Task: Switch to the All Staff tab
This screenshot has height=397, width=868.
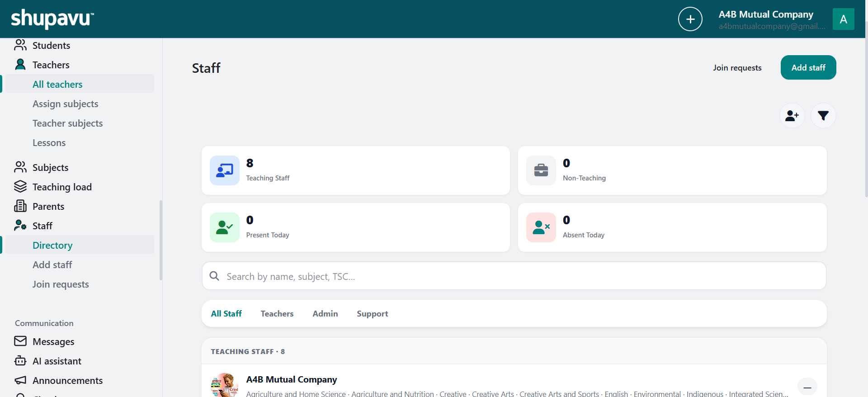Action: (x=226, y=313)
